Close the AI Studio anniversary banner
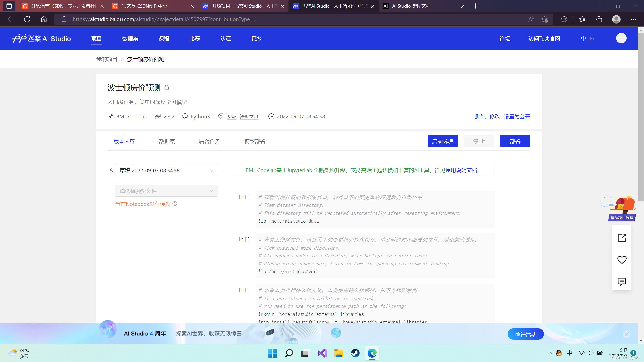Viewport: 644px width, 362px height. [626, 334]
